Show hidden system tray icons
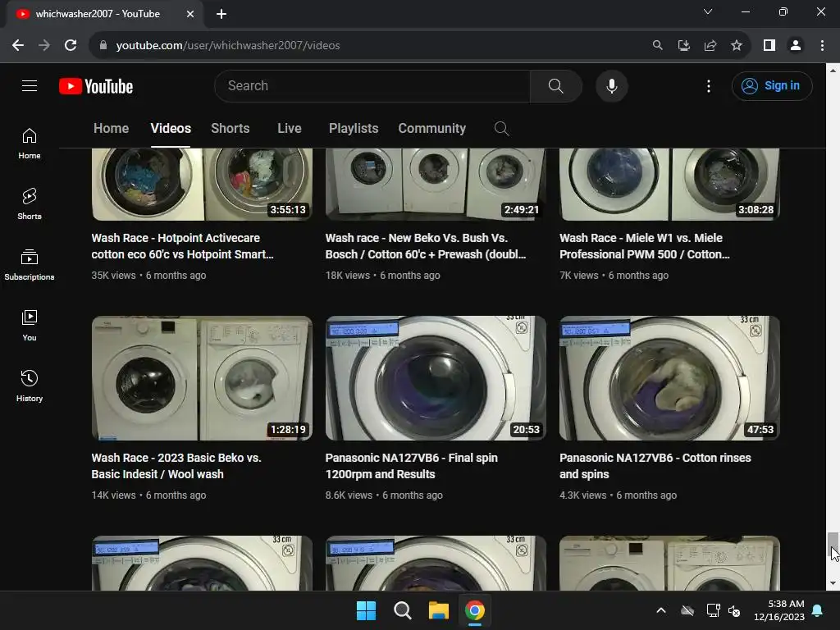840x630 pixels. 661,610
